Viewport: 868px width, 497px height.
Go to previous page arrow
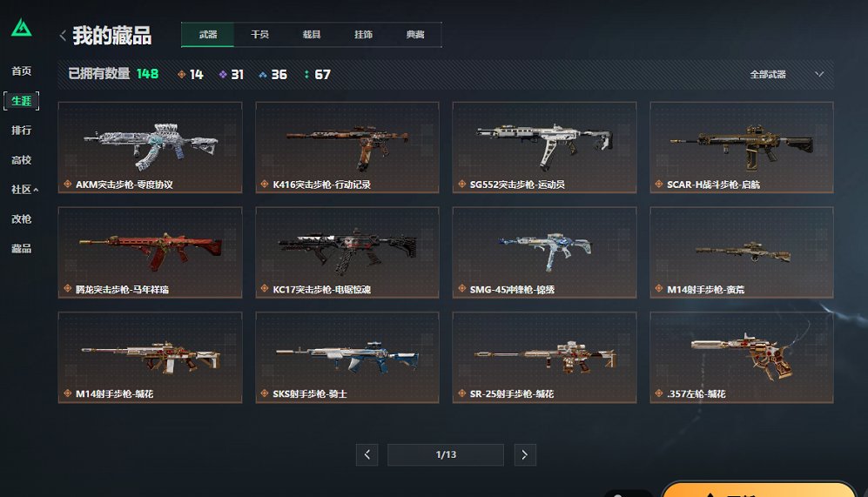[367, 455]
